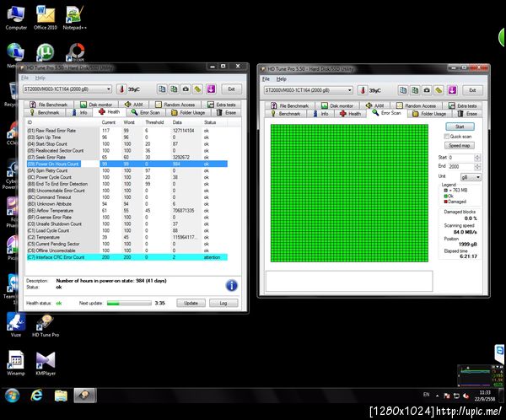506x420 pixels.
Task: Click the yellow options icon in right HD Tune toolbar
Action: pyautogui.click(x=439, y=90)
